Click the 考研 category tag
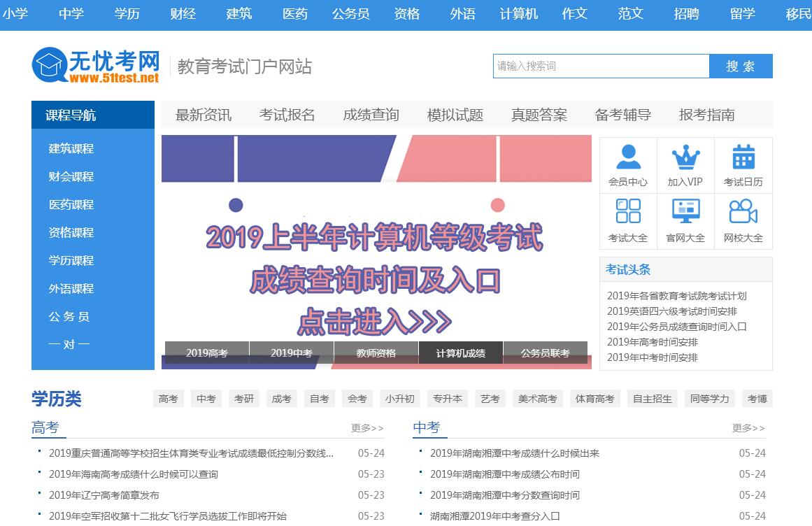The height and width of the screenshot is (526, 812). 244,399
